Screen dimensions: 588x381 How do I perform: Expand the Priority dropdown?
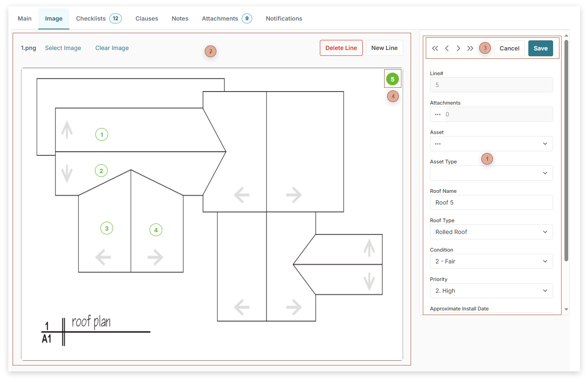[491, 291]
